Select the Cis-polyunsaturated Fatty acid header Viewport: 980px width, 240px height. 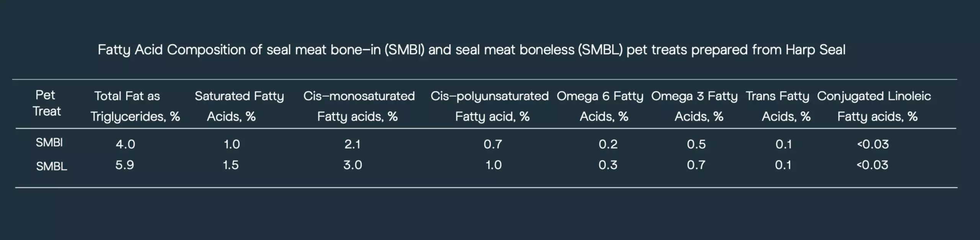coord(489,106)
